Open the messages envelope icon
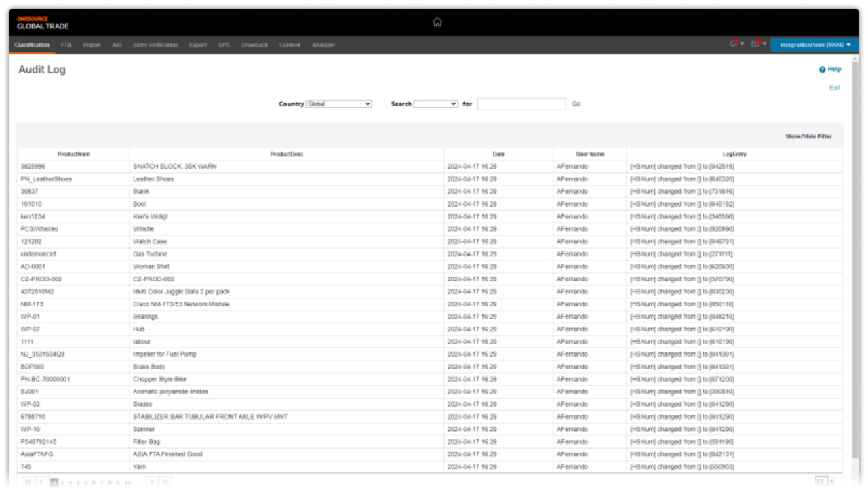The image size is (868, 488). pyautogui.click(x=755, y=44)
